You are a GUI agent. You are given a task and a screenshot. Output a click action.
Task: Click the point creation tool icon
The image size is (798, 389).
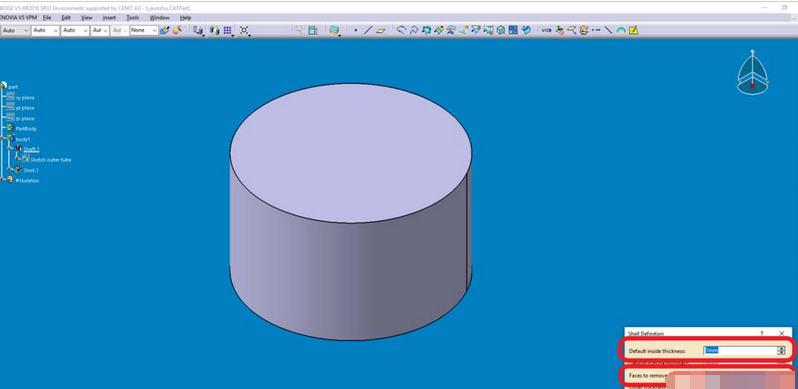tap(356, 31)
